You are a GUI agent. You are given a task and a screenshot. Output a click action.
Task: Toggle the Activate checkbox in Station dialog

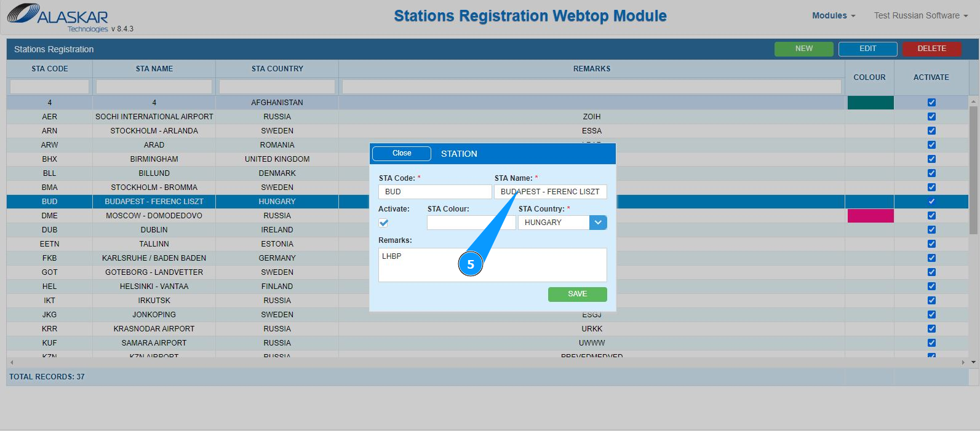(384, 223)
